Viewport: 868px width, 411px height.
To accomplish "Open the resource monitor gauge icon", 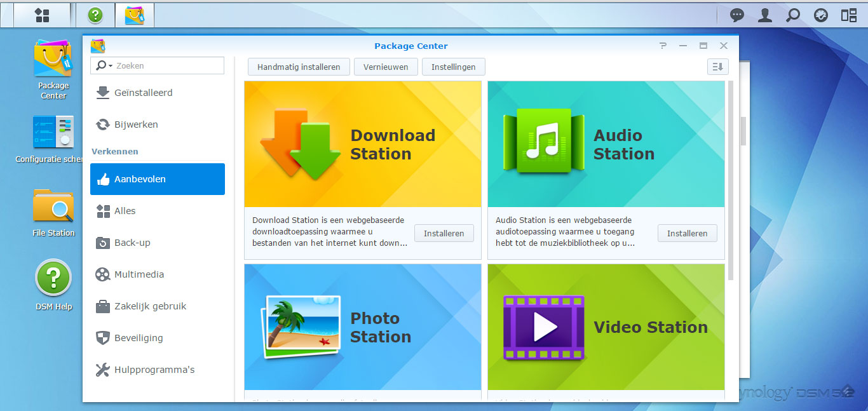I will (x=821, y=15).
